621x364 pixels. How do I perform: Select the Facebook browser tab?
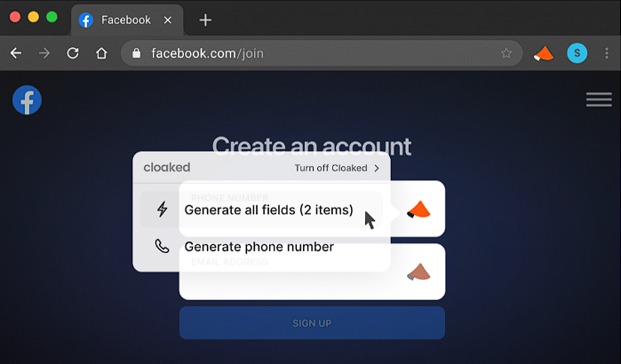point(127,20)
